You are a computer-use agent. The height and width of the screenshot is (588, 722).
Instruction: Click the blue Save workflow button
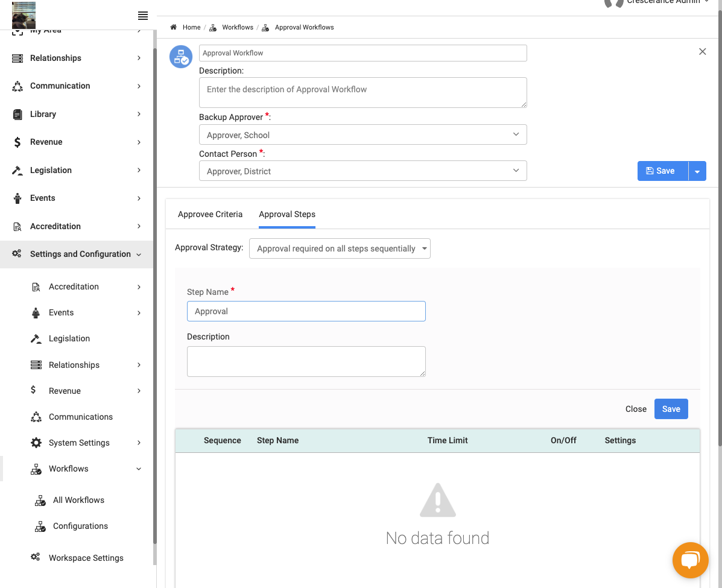click(663, 171)
